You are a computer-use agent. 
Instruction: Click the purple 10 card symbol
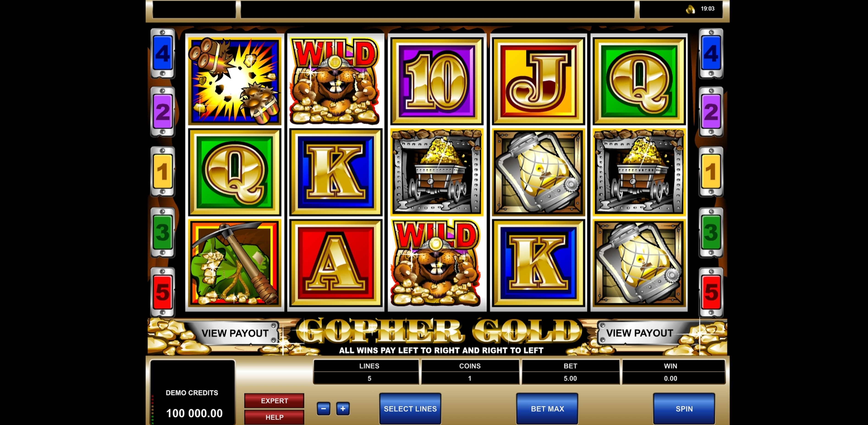coord(437,81)
